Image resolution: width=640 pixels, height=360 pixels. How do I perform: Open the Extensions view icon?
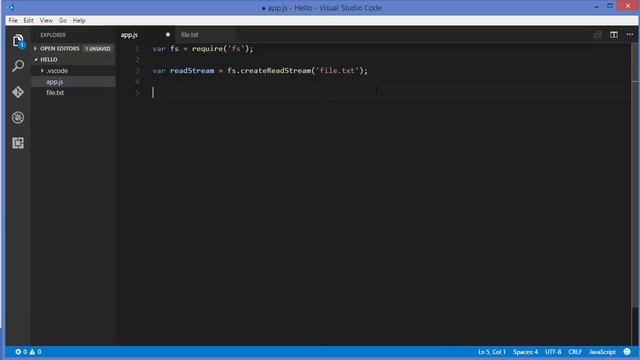click(x=18, y=143)
